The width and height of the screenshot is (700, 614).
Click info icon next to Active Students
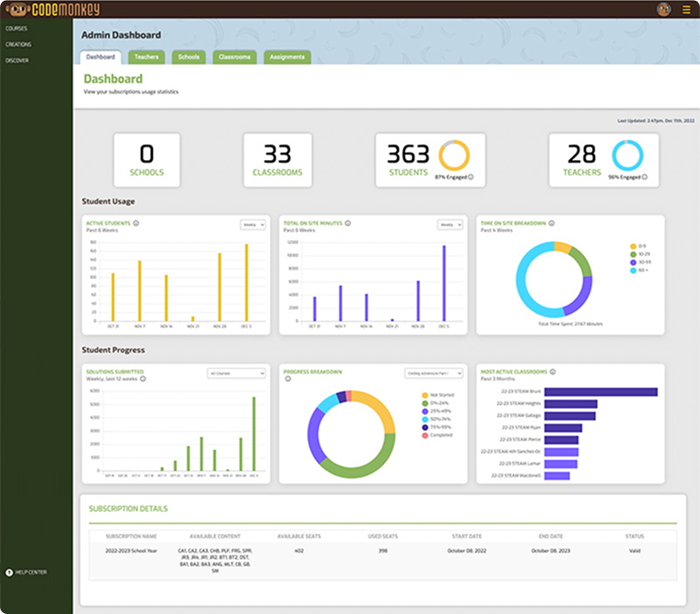point(136,223)
